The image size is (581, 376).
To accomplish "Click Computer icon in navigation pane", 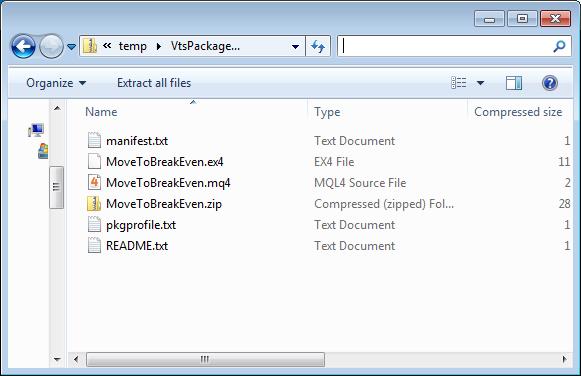I will 36,130.
